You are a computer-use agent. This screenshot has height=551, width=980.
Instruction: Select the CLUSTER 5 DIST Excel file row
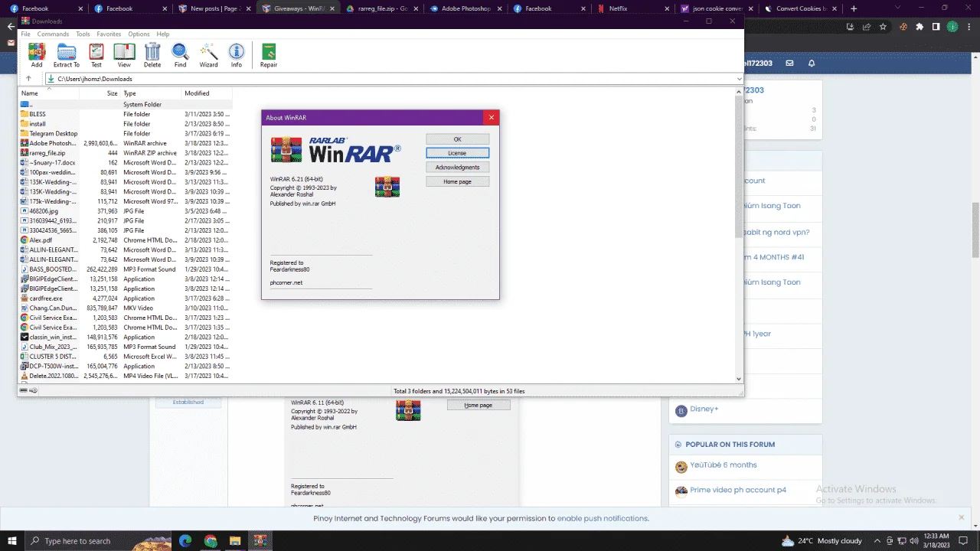coord(125,357)
